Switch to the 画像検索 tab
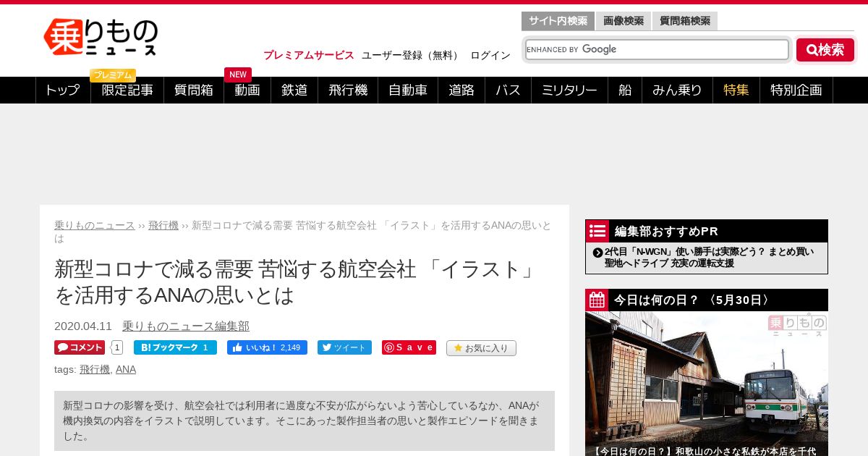This screenshot has width=868, height=456. pos(624,21)
